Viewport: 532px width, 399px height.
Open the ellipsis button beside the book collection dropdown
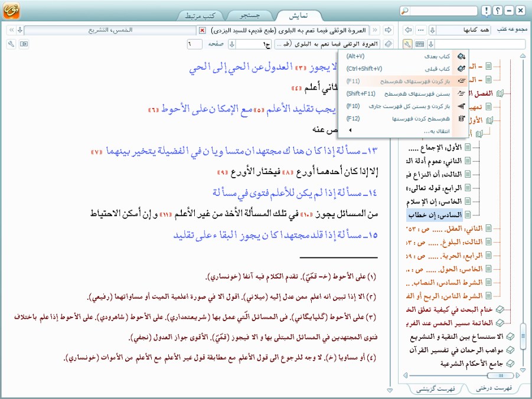[x=421, y=30]
